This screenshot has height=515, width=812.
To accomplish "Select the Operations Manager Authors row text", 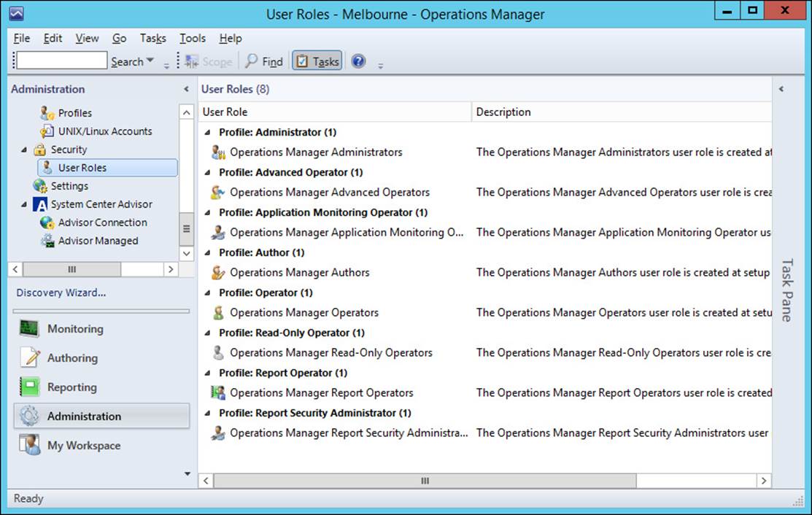I will click(x=300, y=272).
